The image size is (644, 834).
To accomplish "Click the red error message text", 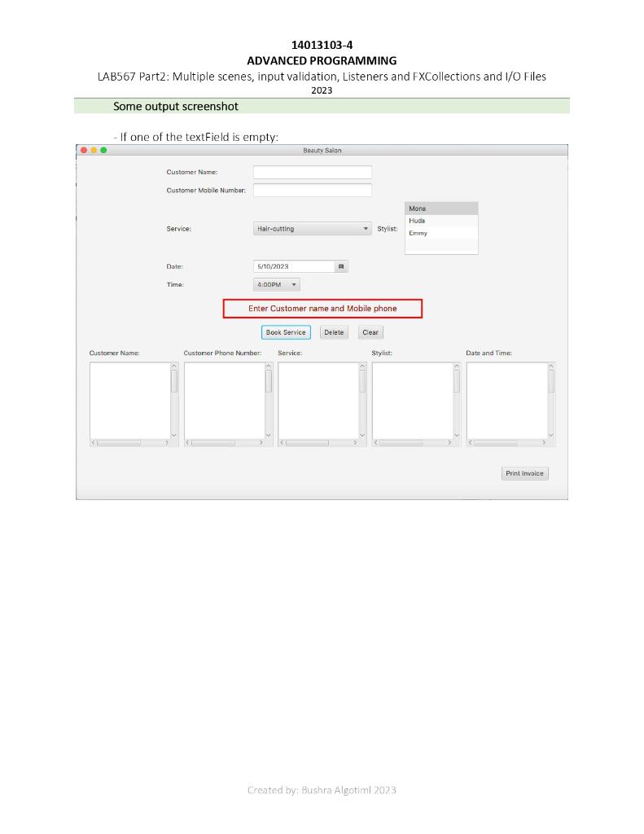I will (x=322, y=309).
